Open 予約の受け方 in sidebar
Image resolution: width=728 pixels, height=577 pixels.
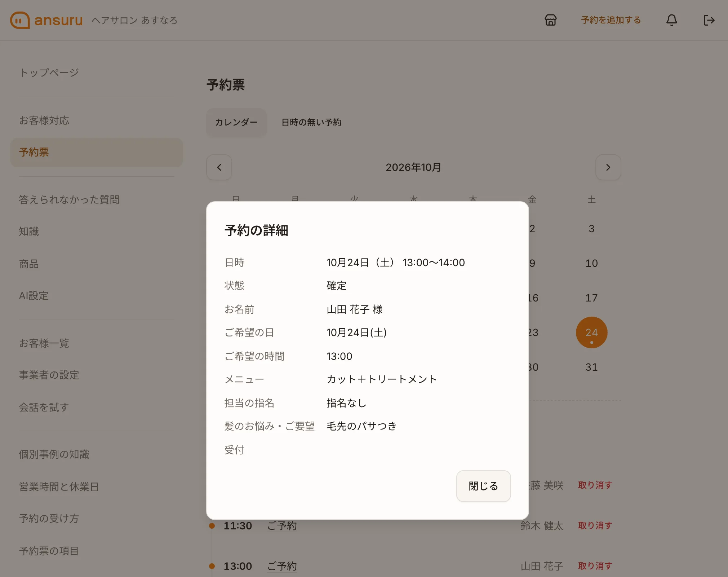[49, 519]
